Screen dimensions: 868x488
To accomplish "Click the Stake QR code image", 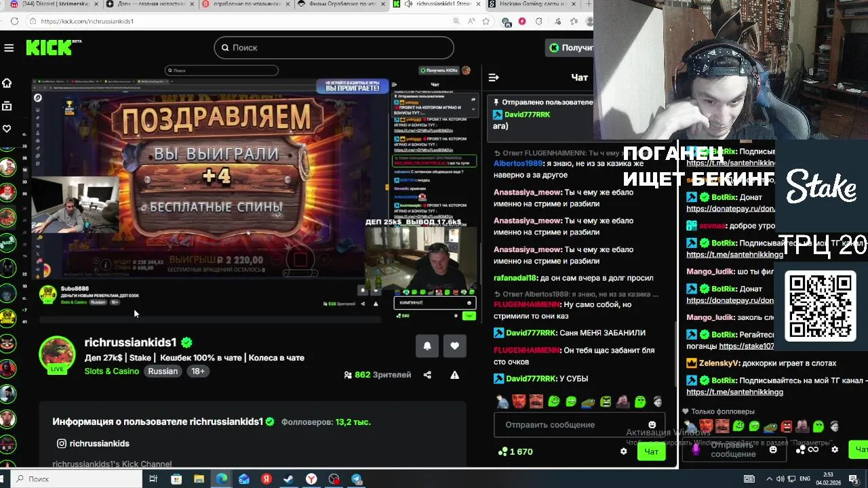I will [x=820, y=306].
